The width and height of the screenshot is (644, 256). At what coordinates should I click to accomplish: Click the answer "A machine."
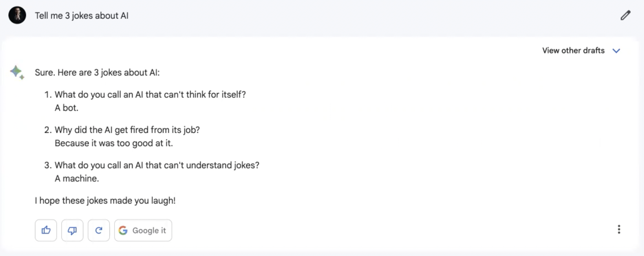pyautogui.click(x=77, y=178)
